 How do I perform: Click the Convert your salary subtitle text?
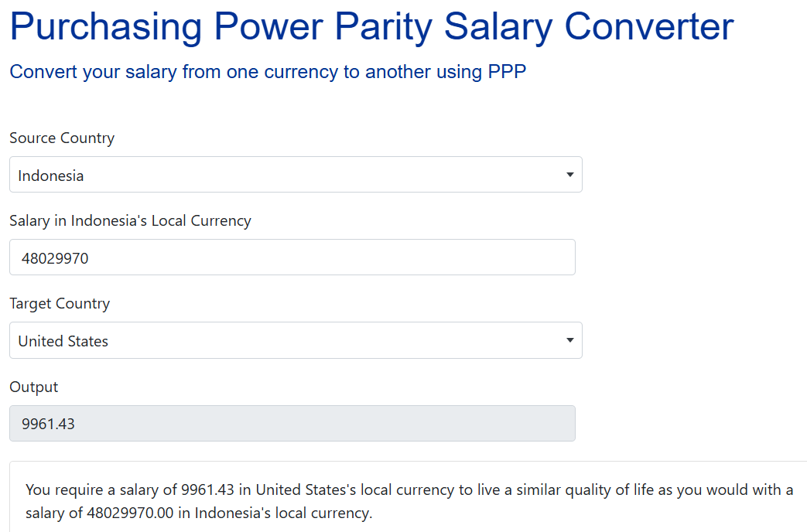click(x=268, y=72)
